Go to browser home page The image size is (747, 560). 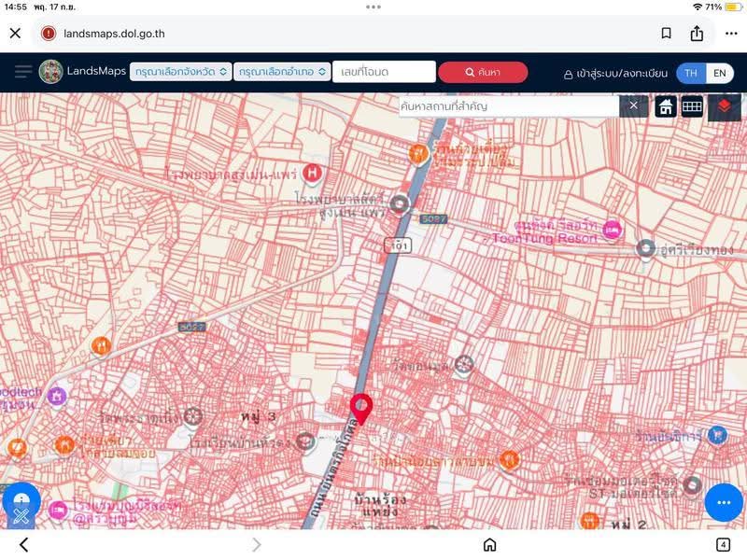pos(489,545)
